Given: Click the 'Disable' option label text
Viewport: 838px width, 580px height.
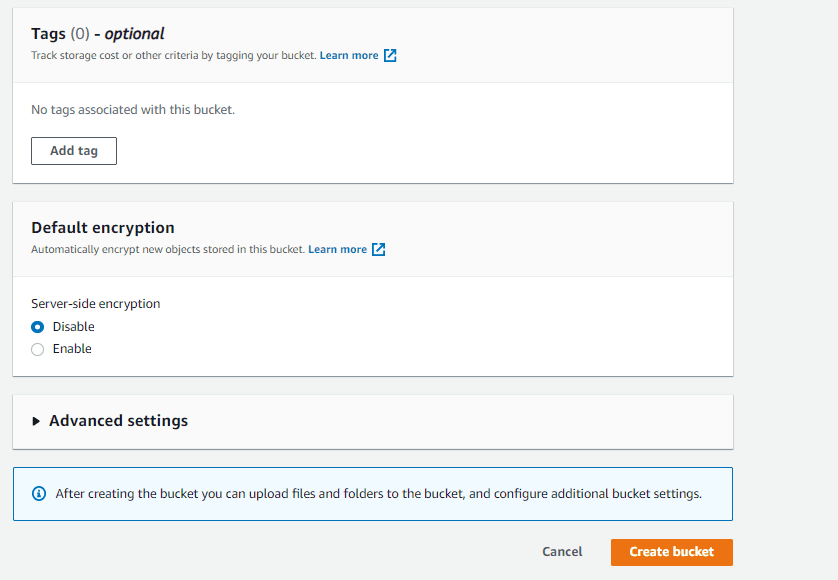Looking at the screenshot, I should pos(73,327).
